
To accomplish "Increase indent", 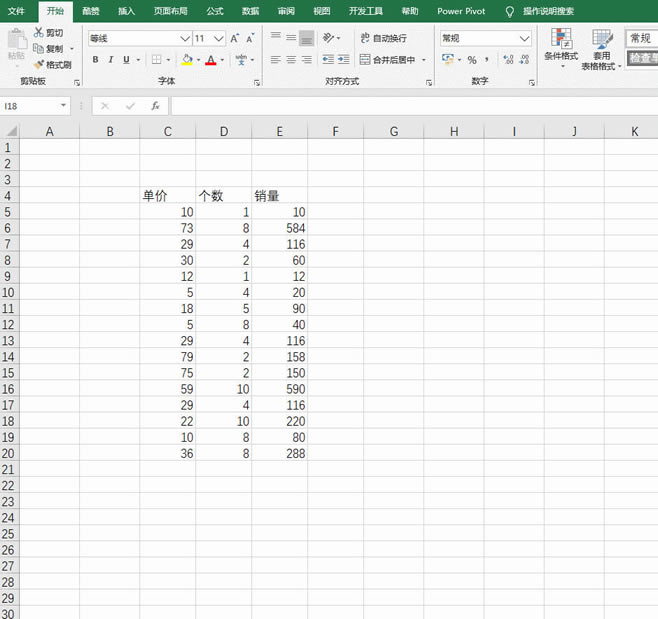I will point(343,60).
